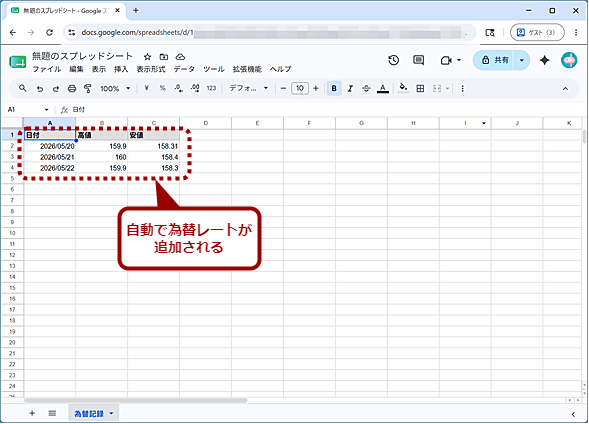The width and height of the screenshot is (589, 424).
Task: Show the side panel chevron
Action: point(573,414)
